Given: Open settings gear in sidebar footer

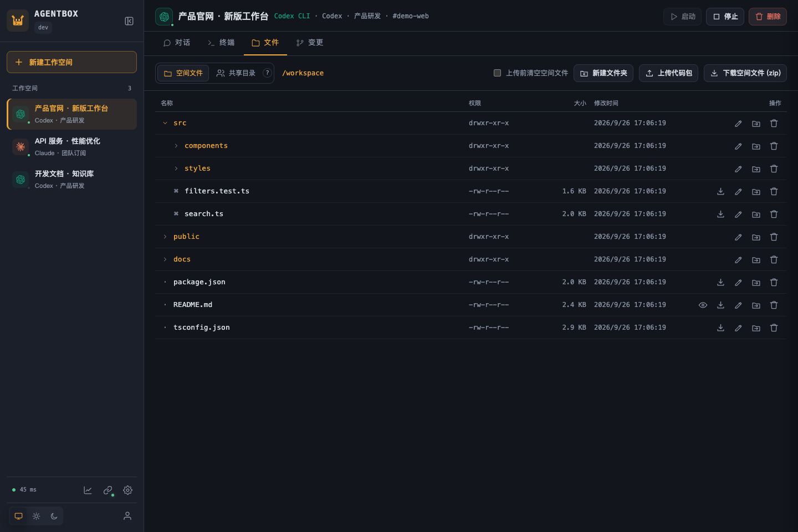Looking at the screenshot, I should point(127,490).
